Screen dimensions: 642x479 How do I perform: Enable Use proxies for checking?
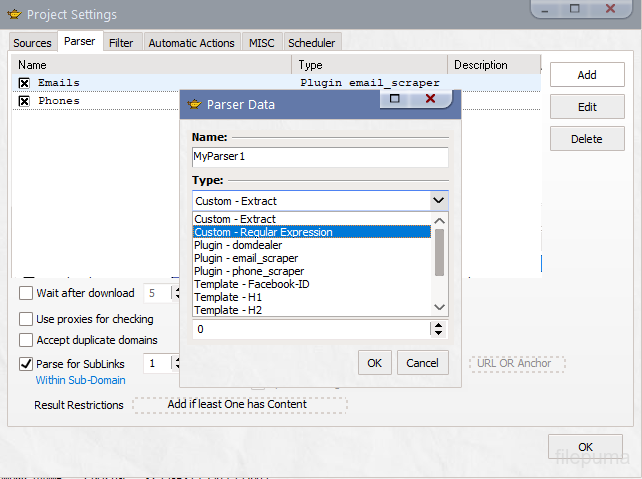coord(26,319)
